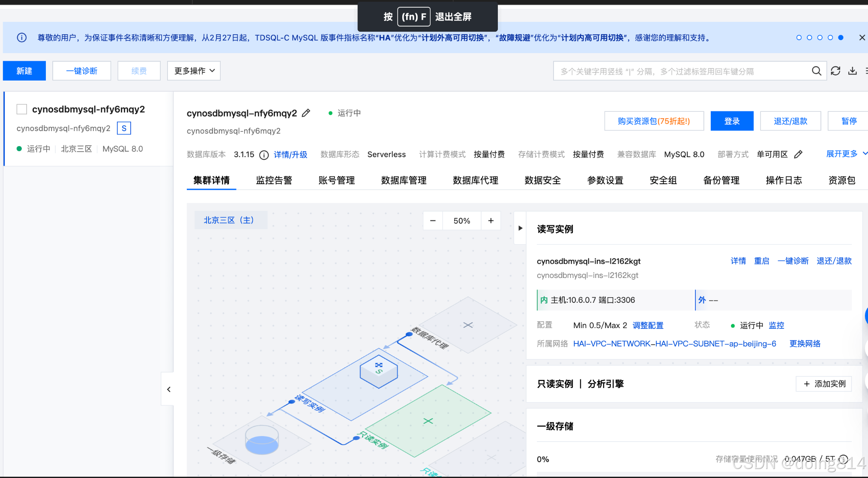Click the info icon next to version 3.1.15
Image resolution: width=868 pixels, height=478 pixels.
click(x=264, y=155)
